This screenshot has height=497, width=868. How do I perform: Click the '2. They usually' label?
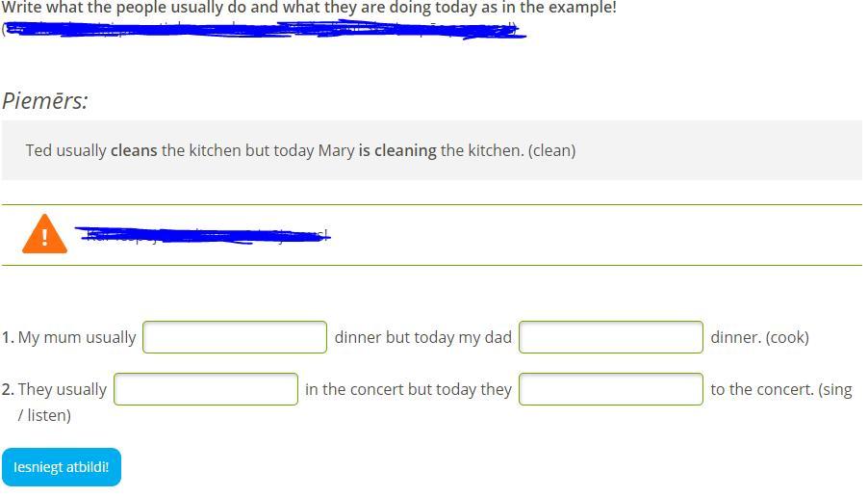click(55, 389)
